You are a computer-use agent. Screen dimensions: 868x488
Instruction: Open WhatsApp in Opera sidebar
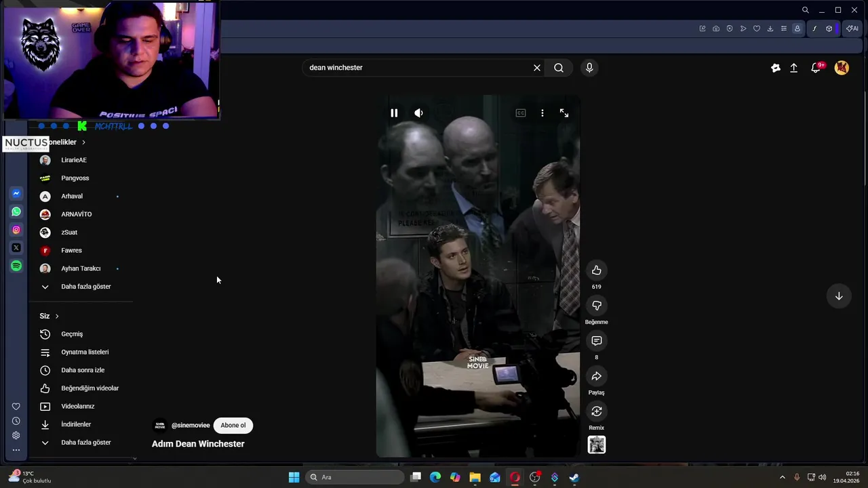click(16, 211)
